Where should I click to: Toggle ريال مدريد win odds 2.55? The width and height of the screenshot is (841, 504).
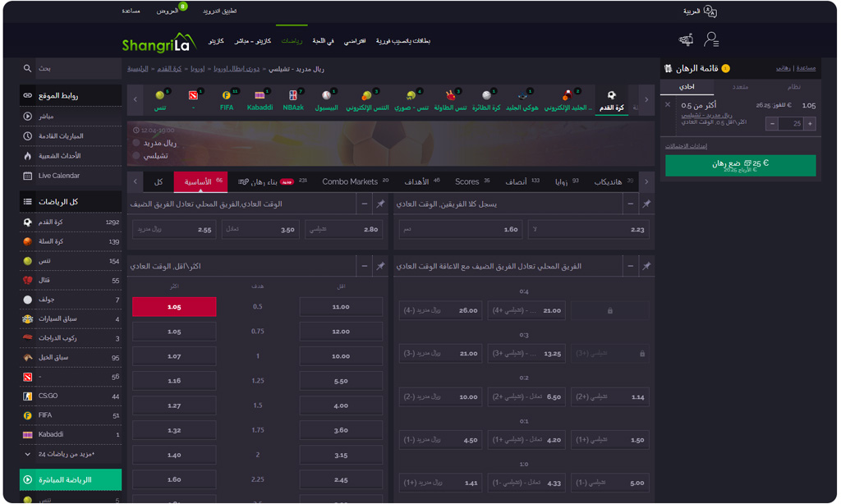pyautogui.click(x=174, y=230)
